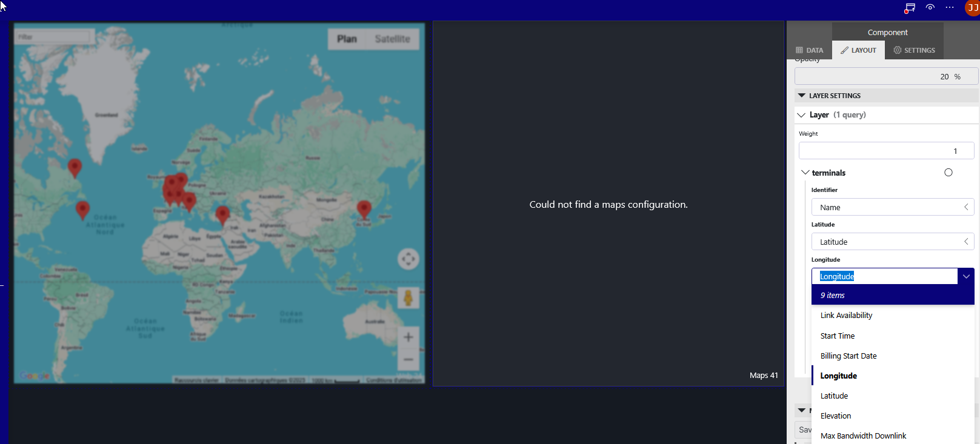
Task: Click the map pan compass control
Action: pyautogui.click(x=408, y=259)
